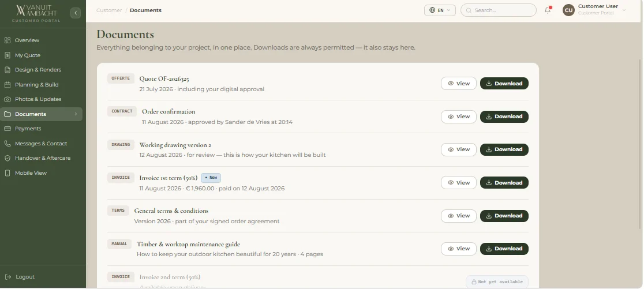The height and width of the screenshot is (289, 644).
Task: Click the magnifier icon in the search box
Action: (469, 10)
